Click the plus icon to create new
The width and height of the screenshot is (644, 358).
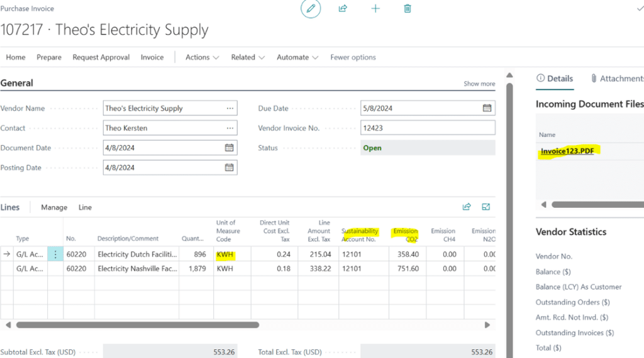tap(375, 9)
